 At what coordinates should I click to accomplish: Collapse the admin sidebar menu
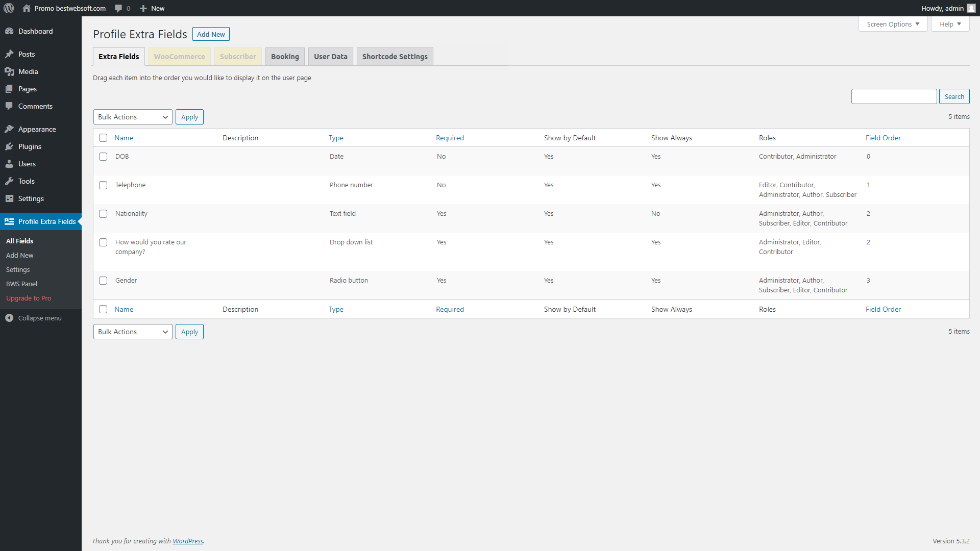[39, 318]
